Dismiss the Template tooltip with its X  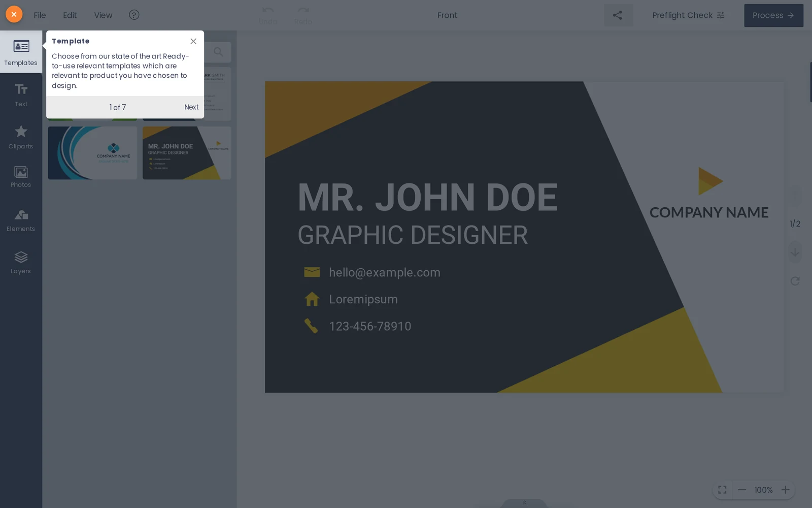coord(193,41)
